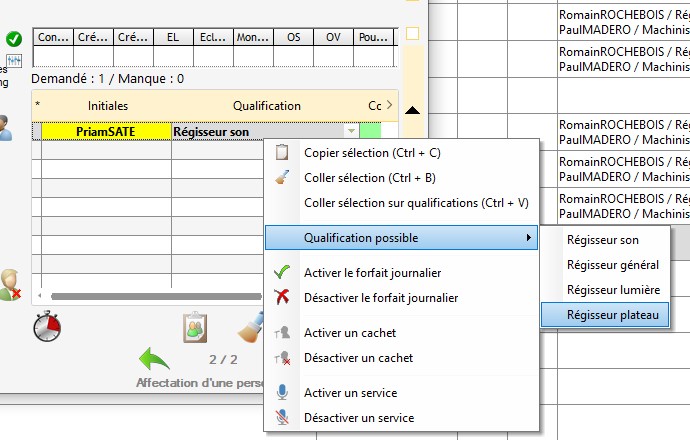Choose Copier sélection from the context menu

pos(372,153)
